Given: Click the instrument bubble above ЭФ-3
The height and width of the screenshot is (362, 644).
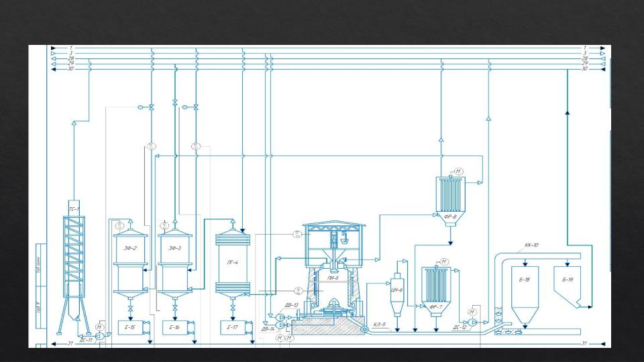Looking at the screenshot, I should (x=164, y=225).
